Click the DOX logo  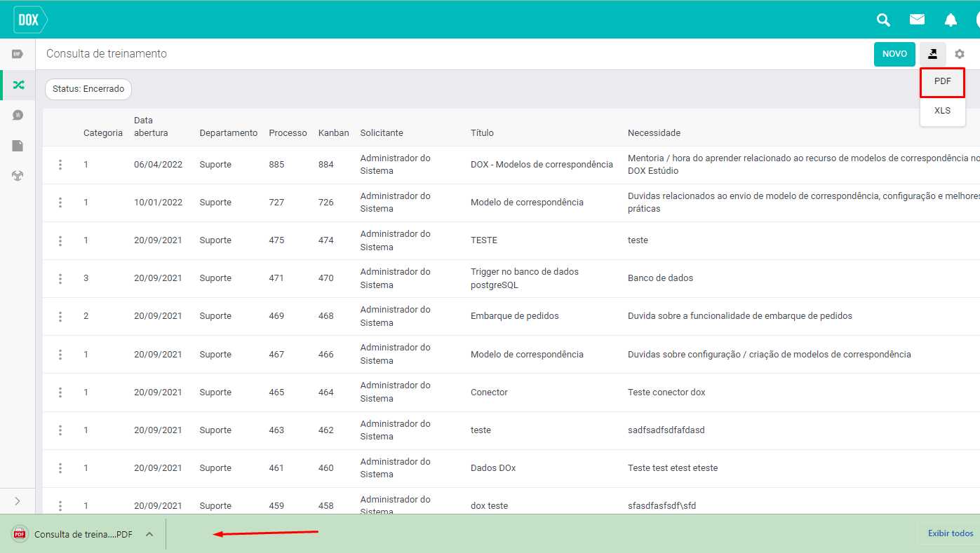(30, 20)
